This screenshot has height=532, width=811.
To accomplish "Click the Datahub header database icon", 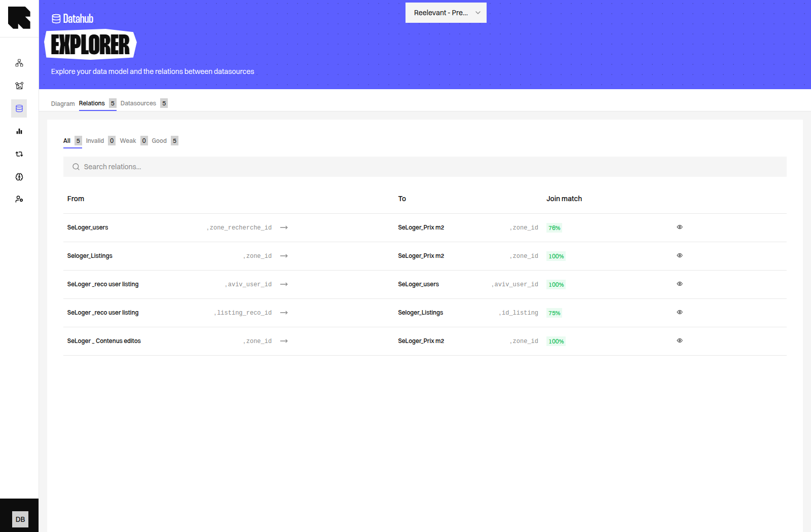I will (x=56, y=19).
